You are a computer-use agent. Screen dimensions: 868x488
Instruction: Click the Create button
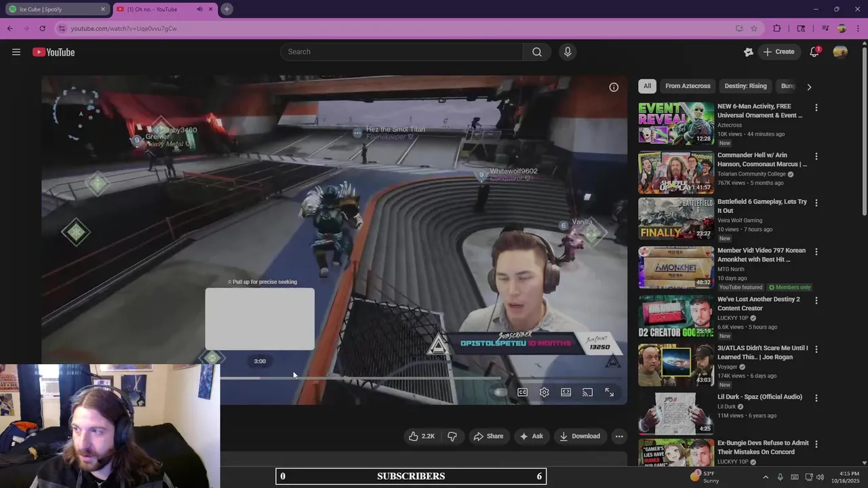779,52
